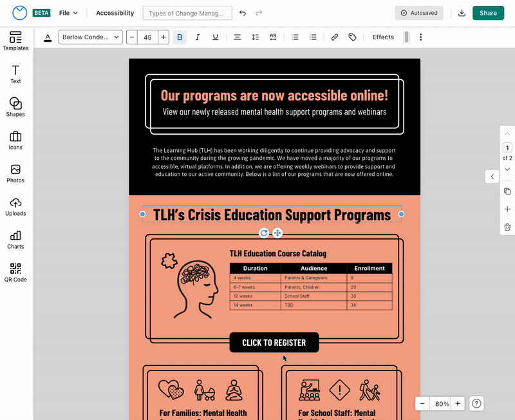The height and width of the screenshot is (420, 515).
Task: Open the Uploads panel
Action: point(15,207)
